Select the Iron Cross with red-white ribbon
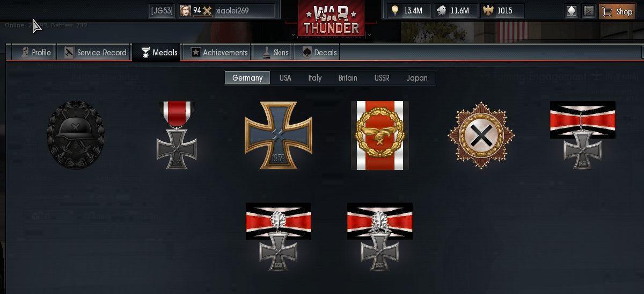 177,135
